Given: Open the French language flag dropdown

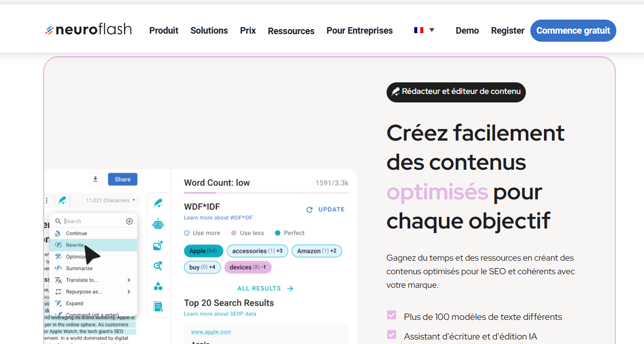Looking at the screenshot, I should coord(424,30).
